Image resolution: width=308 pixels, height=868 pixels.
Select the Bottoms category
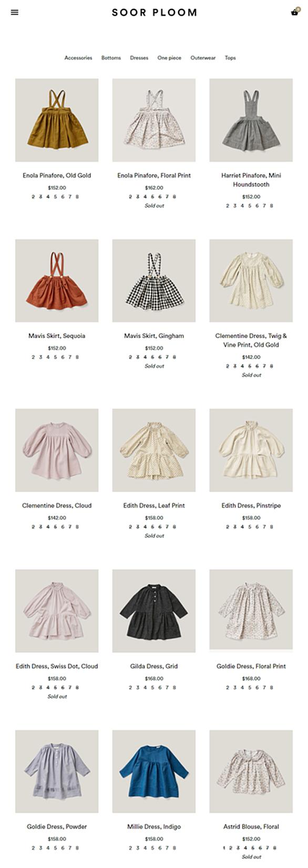111,58
